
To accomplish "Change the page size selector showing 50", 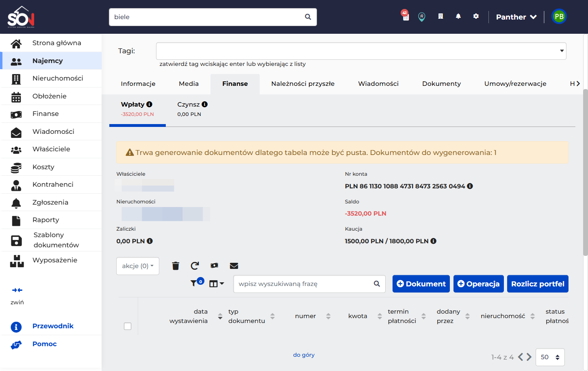I will pyautogui.click(x=550, y=357).
